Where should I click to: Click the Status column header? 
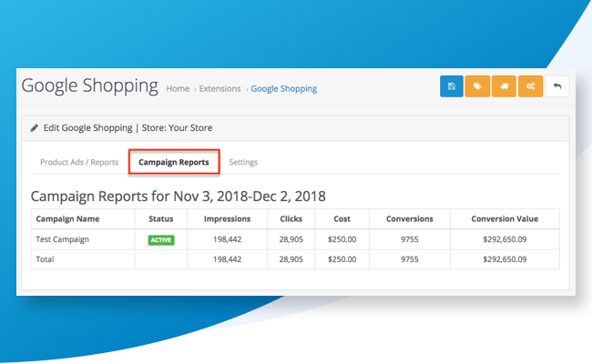point(161,219)
